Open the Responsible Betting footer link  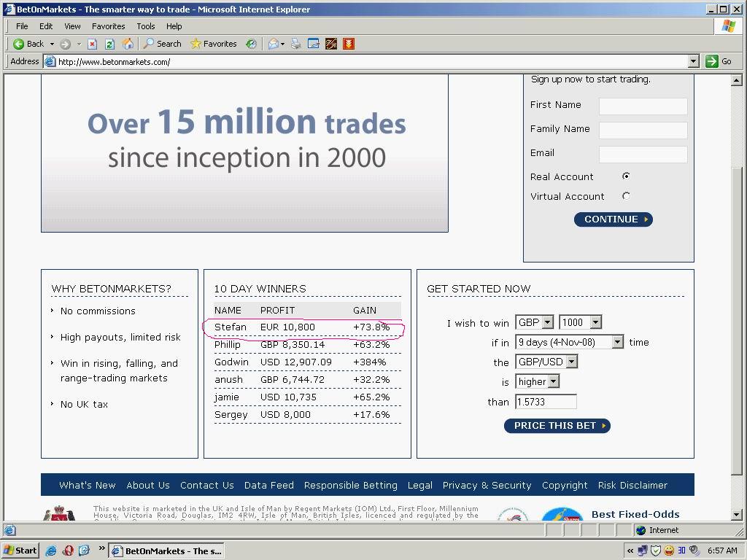tap(351, 485)
